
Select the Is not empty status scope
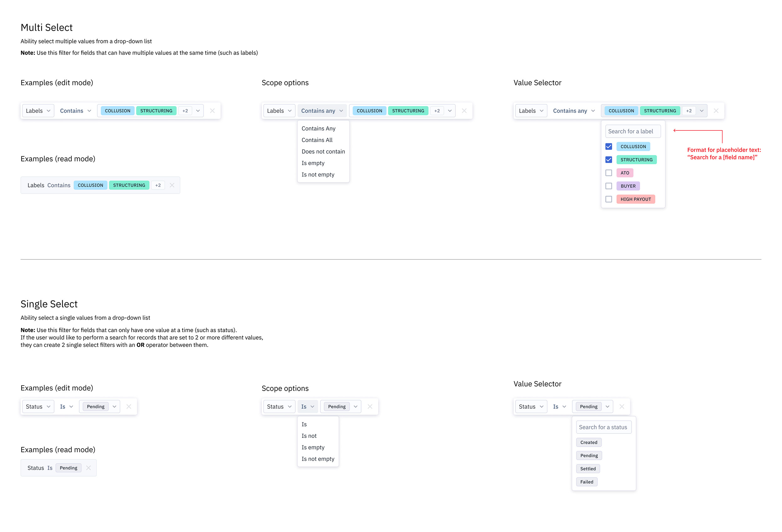pos(317,459)
